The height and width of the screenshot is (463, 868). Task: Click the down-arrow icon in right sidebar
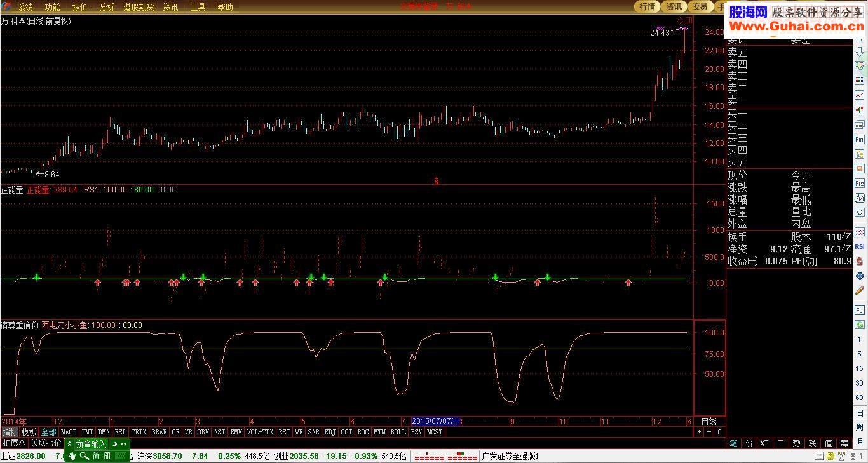click(859, 51)
